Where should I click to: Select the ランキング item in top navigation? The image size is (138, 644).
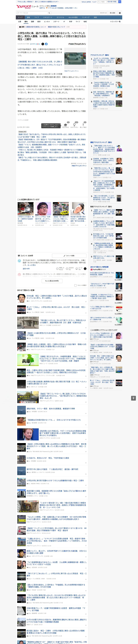tap(86, 17)
